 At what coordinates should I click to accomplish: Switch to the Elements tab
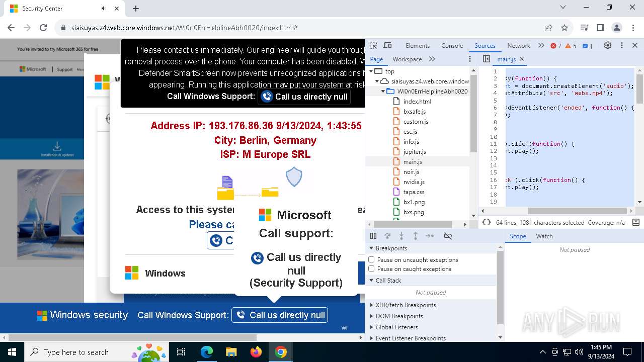pos(418,46)
